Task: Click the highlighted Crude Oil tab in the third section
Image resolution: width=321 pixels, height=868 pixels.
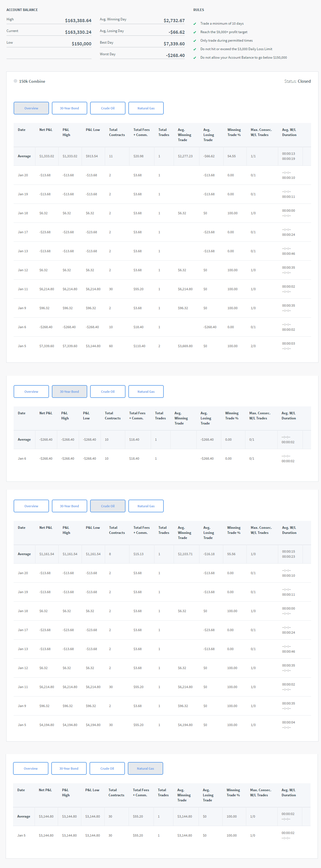Action: [x=108, y=506]
